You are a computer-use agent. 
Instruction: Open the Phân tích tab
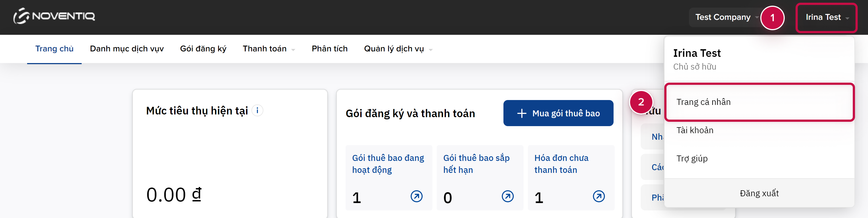click(x=329, y=49)
